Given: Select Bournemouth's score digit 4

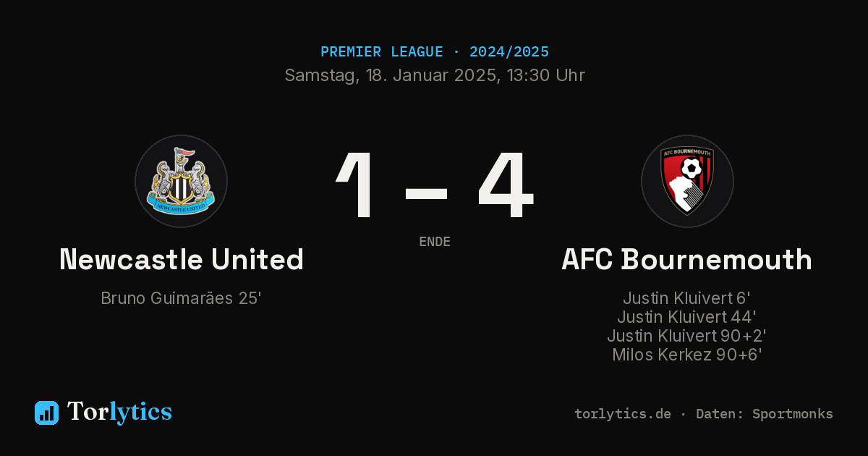Looking at the screenshot, I should click(506, 185).
